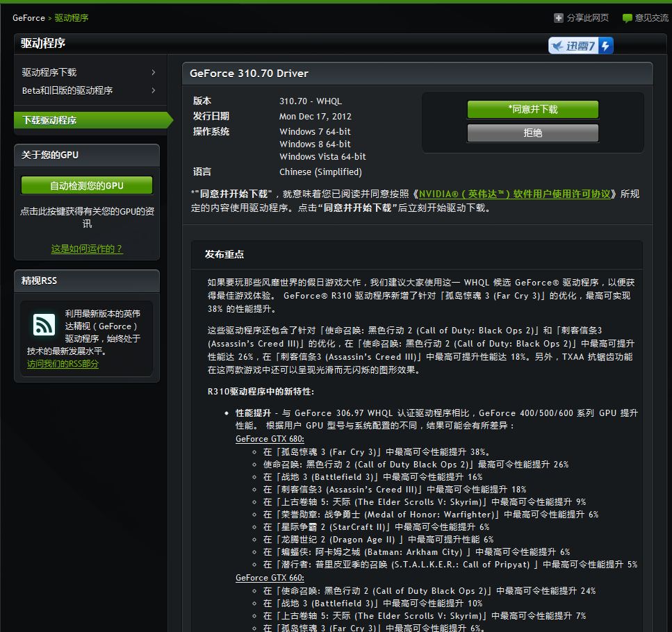Screen dimensions: 672x632
Task: Open Beta和旧版的驱动程序 menu item
Action: 67,90
